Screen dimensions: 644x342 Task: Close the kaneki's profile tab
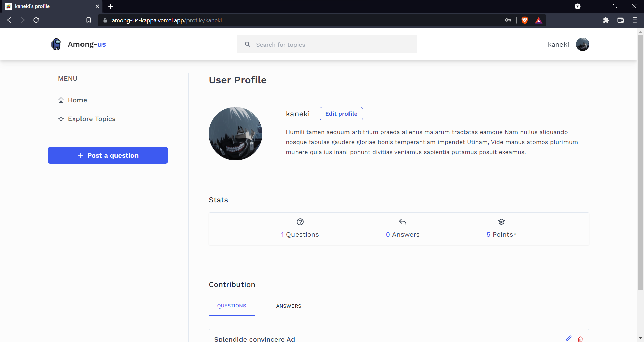coord(97,6)
